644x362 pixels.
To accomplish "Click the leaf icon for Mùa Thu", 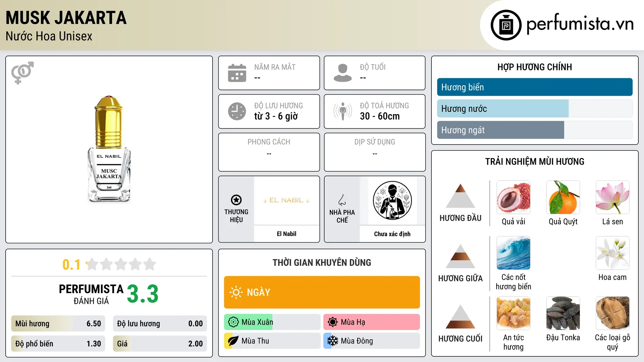I will [x=233, y=341].
